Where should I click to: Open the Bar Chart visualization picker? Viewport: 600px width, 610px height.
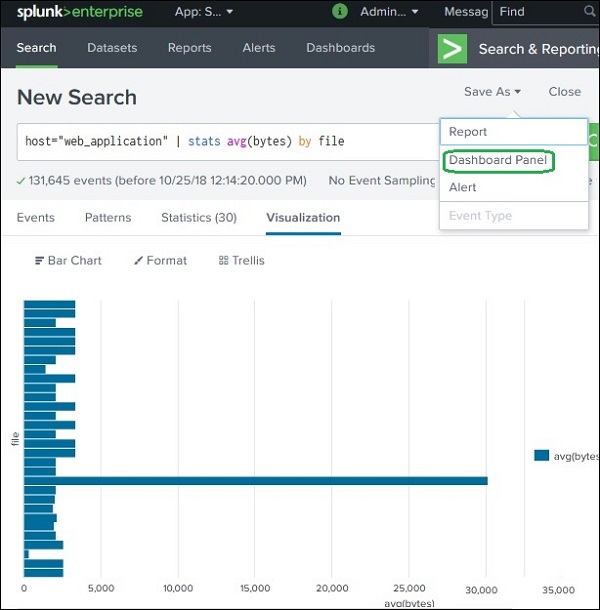[x=68, y=260]
